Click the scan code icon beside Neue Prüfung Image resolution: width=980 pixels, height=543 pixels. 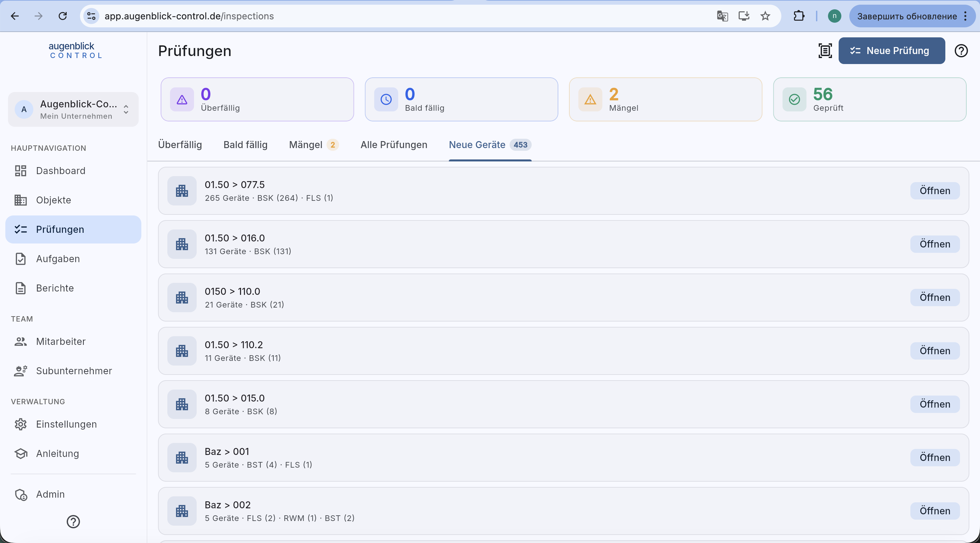pos(825,51)
